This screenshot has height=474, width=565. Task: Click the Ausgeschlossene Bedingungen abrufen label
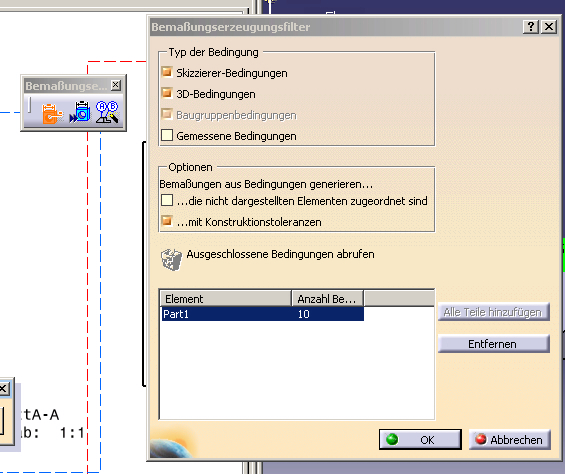(x=280, y=254)
